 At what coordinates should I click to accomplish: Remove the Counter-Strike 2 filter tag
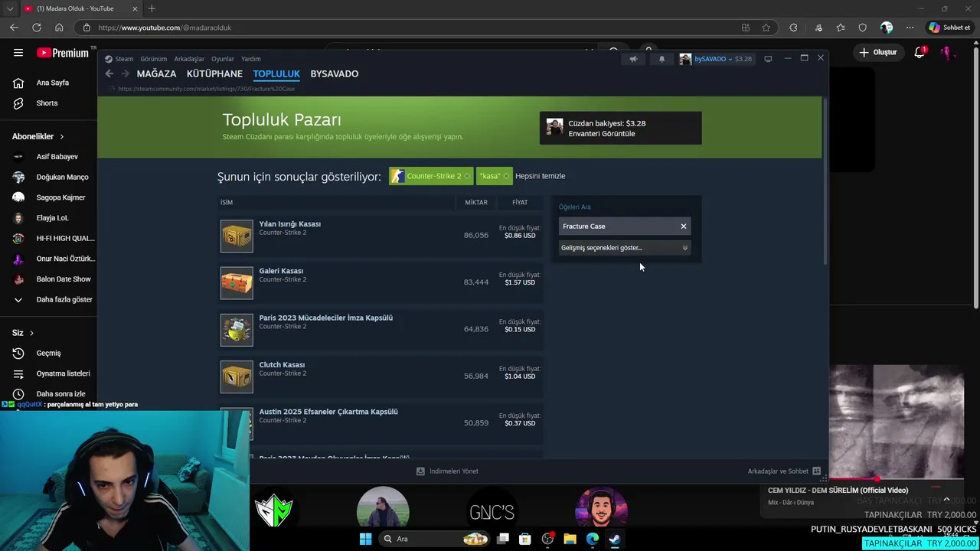coord(467,176)
